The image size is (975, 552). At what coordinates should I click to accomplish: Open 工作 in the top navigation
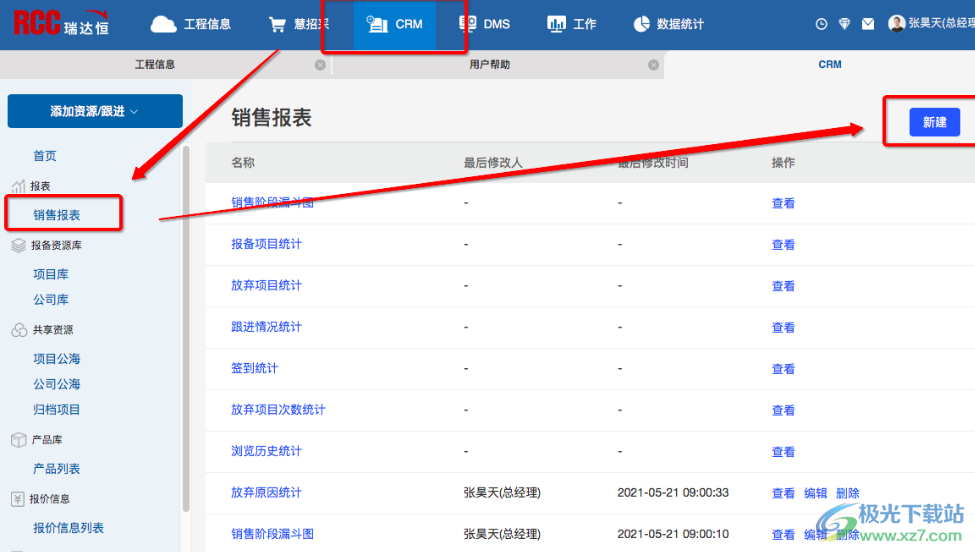[x=585, y=24]
